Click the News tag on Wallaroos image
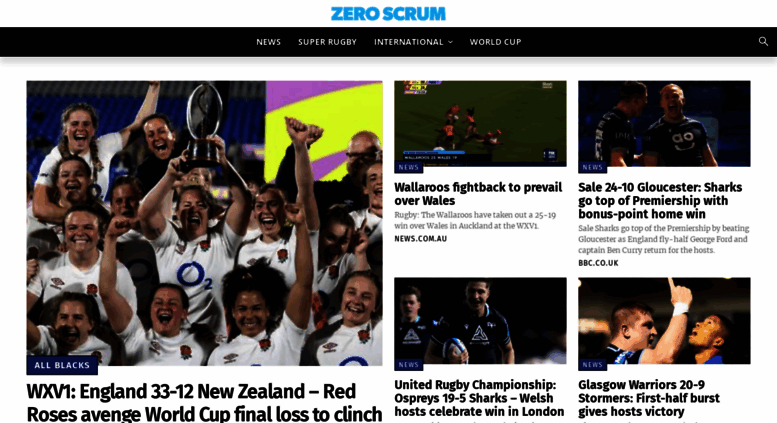The height and width of the screenshot is (423, 777). point(408,167)
